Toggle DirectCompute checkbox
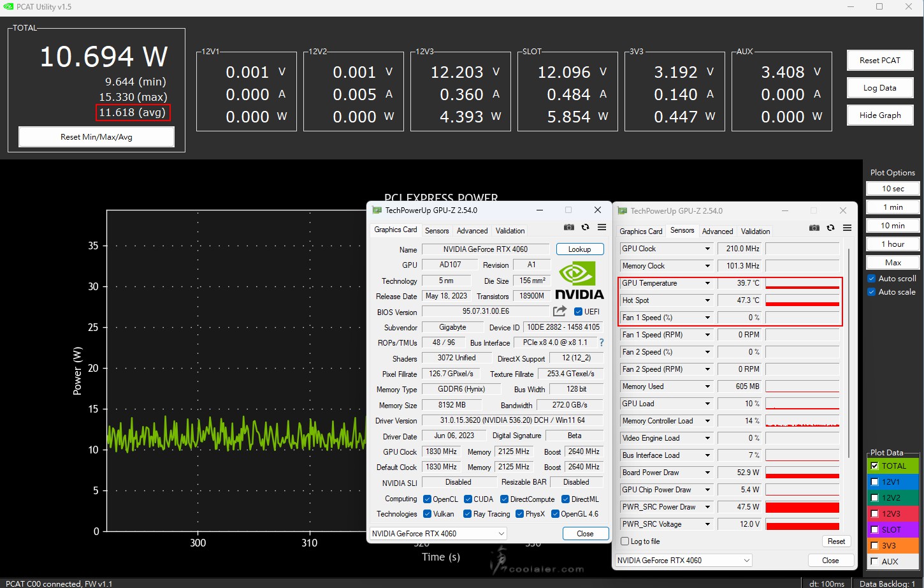 coord(504,499)
